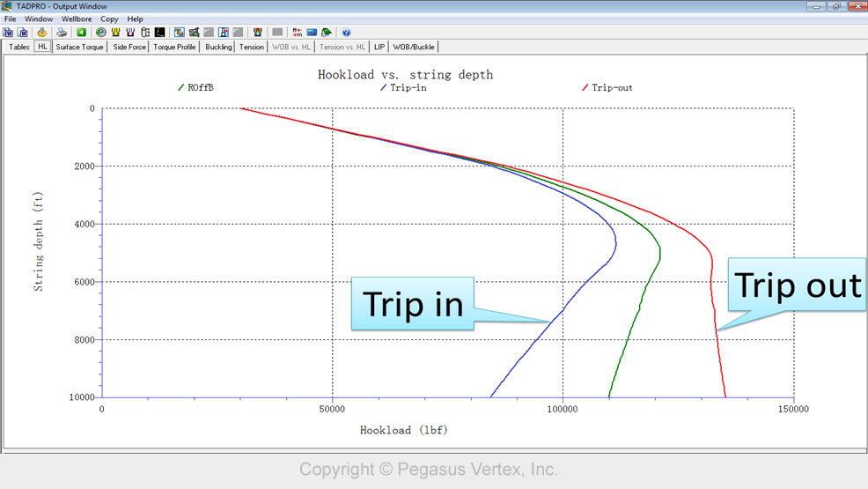The width and height of the screenshot is (868, 489).
Task: Click the yellow stamp toolbar icon
Action: [42, 32]
